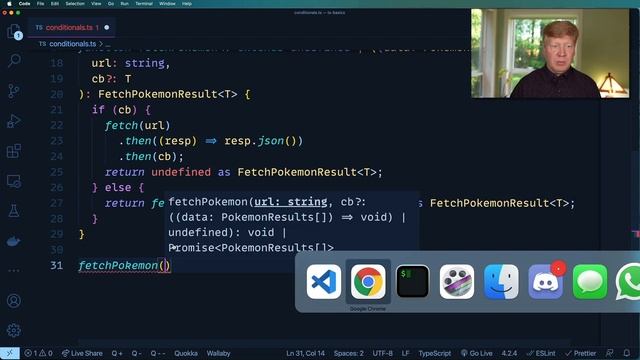Change end of line sequence via LF
This screenshot has height=360, width=640.
405,353
